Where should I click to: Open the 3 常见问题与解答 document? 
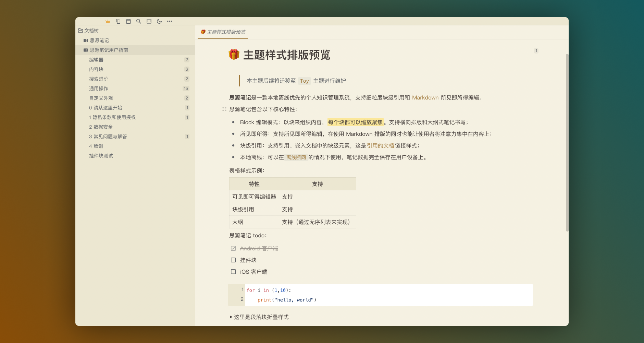tap(135, 137)
